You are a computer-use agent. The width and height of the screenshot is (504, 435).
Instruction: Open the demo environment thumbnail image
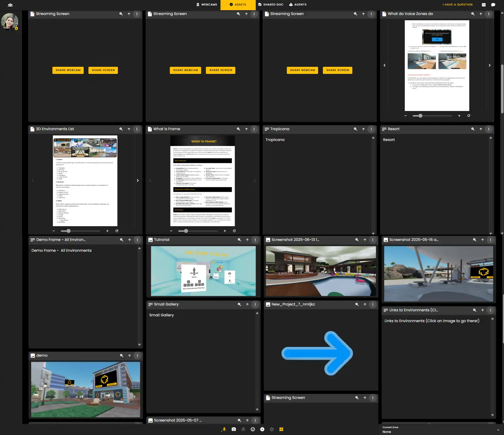point(86,389)
